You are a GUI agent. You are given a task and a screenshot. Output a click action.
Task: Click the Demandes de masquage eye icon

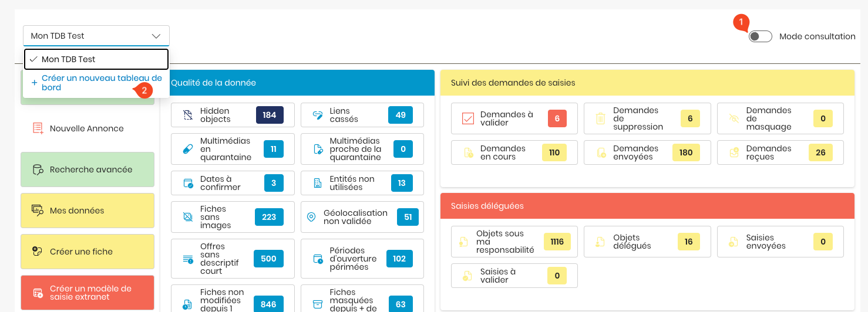click(x=734, y=118)
